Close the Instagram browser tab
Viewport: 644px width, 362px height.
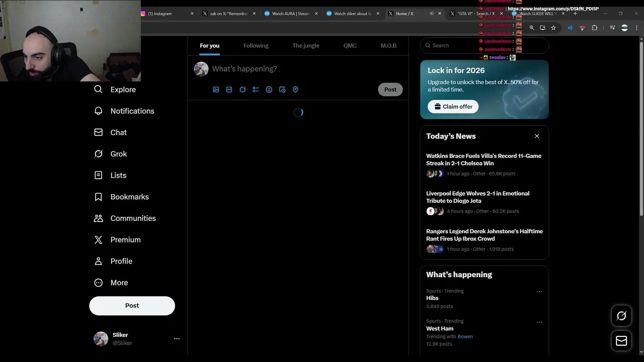coord(192,14)
